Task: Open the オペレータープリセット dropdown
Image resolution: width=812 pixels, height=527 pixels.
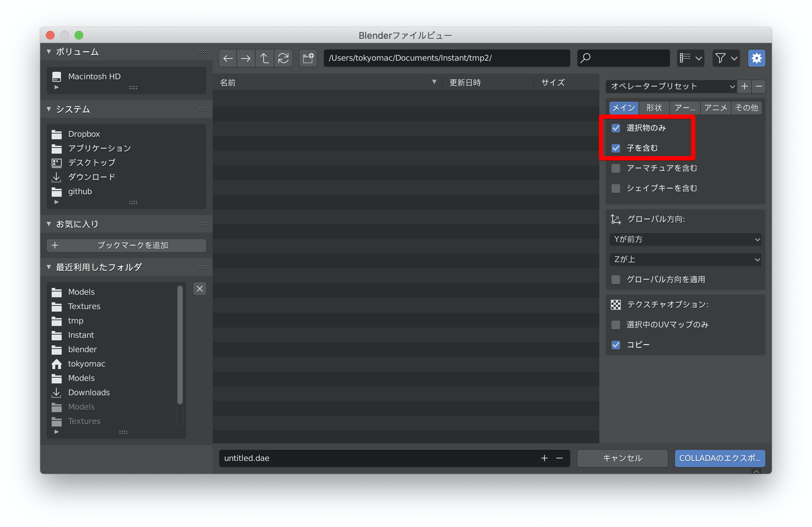Action: (x=671, y=87)
